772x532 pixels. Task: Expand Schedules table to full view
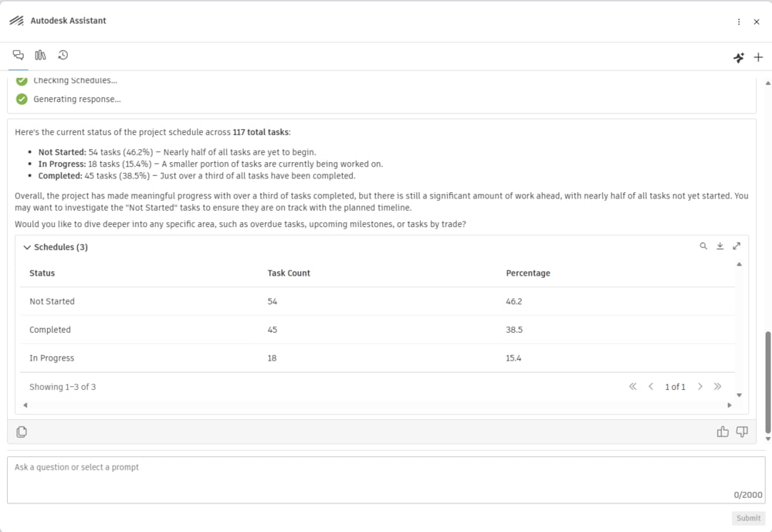pyautogui.click(x=736, y=246)
